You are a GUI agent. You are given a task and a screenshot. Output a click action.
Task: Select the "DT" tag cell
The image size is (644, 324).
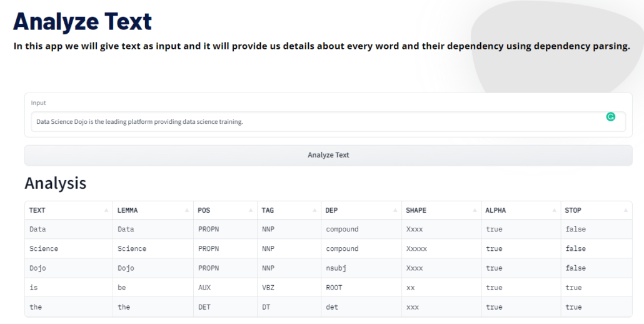click(x=266, y=307)
